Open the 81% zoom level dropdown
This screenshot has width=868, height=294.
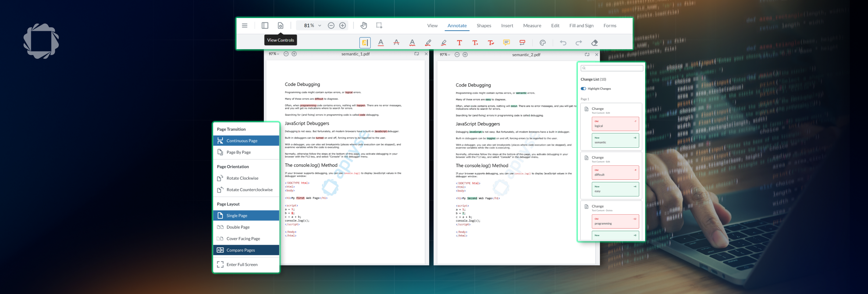tap(320, 25)
